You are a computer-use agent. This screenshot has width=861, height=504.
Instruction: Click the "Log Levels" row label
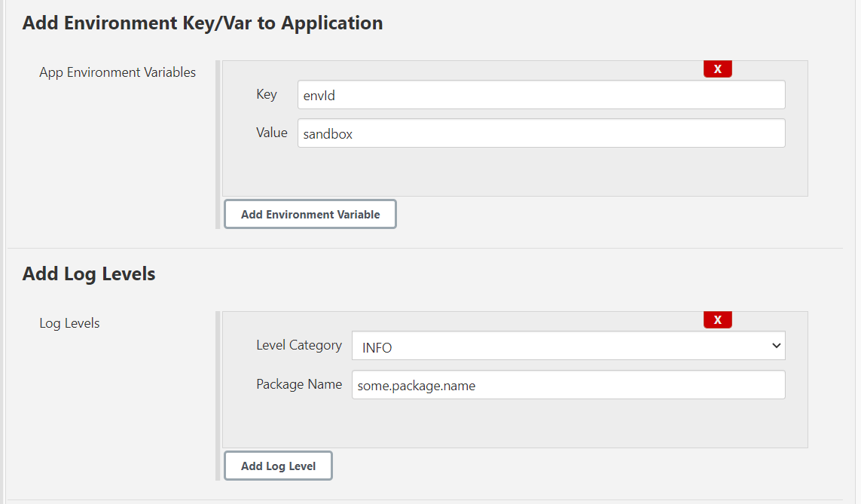(x=69, y=323)
